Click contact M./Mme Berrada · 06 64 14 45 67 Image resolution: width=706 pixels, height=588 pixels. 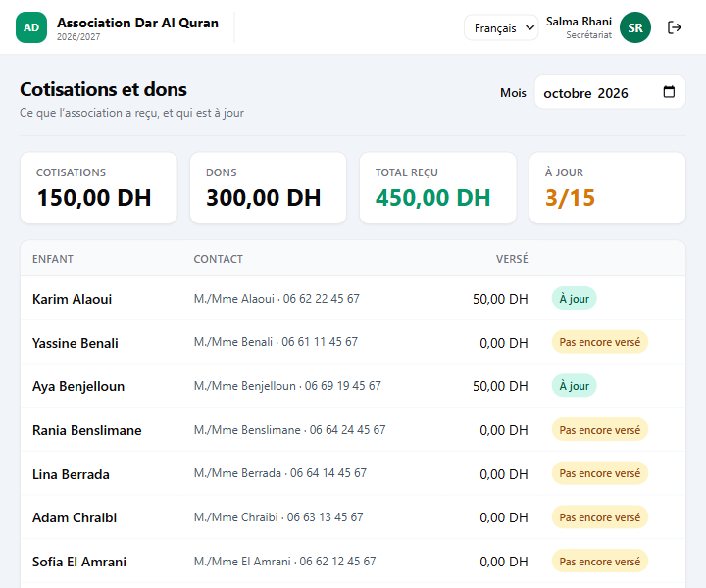click(x=280, y=473)
